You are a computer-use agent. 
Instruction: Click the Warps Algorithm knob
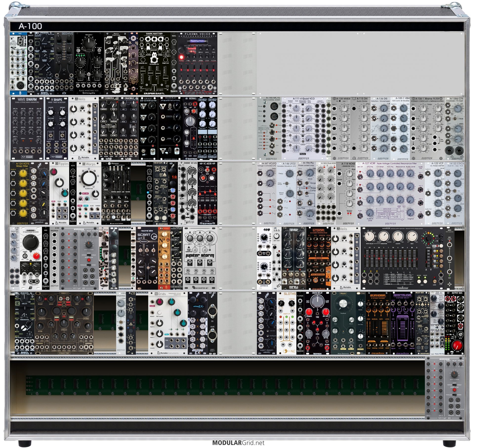pos(89,178)
